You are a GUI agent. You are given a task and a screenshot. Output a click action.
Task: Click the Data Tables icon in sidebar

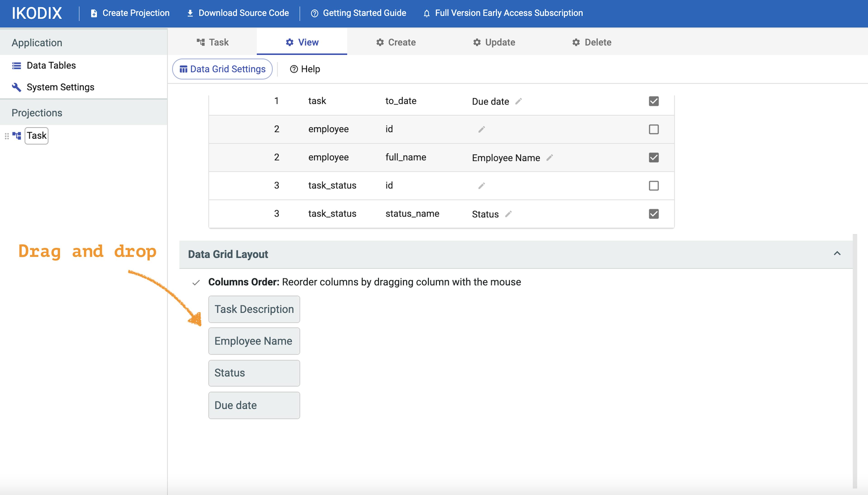point(16,65)
